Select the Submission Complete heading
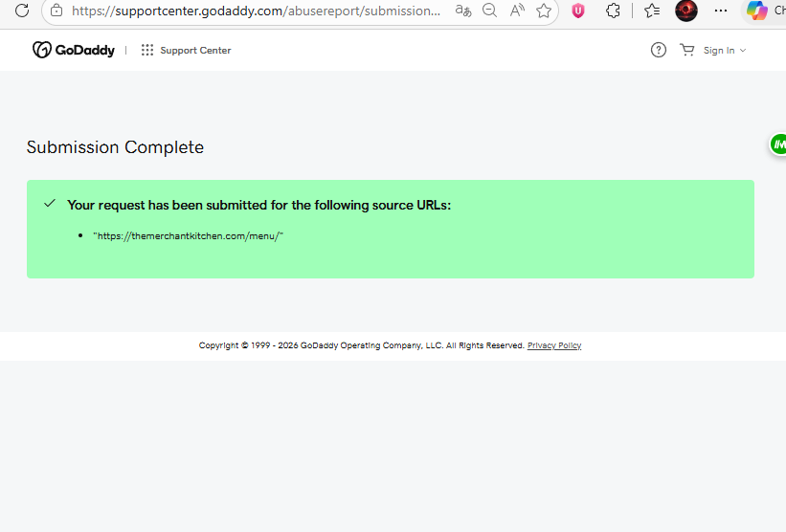Image resolution: width=786 pixels, height=532 pixels. 115,147
